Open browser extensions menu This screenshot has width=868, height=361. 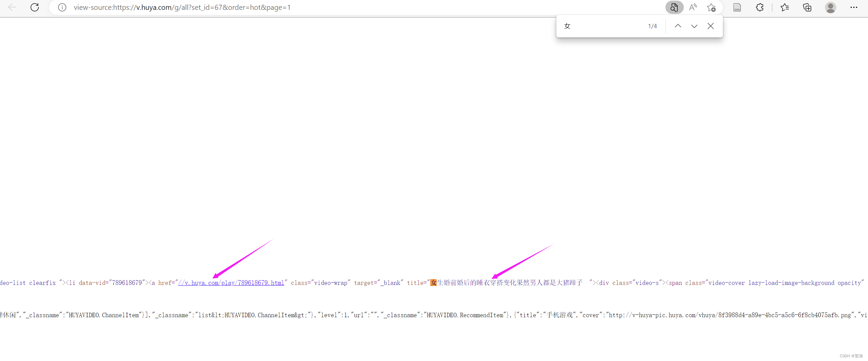pos(760,7)
